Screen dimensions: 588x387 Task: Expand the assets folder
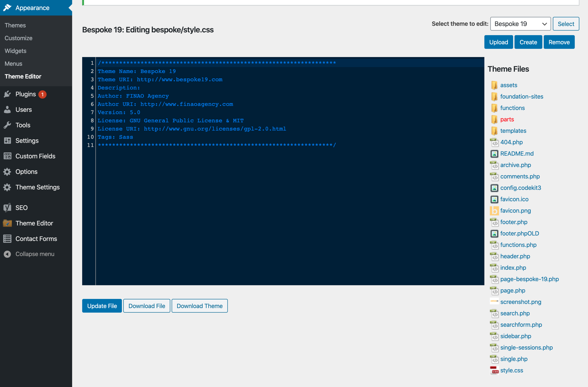click(509, 85)
